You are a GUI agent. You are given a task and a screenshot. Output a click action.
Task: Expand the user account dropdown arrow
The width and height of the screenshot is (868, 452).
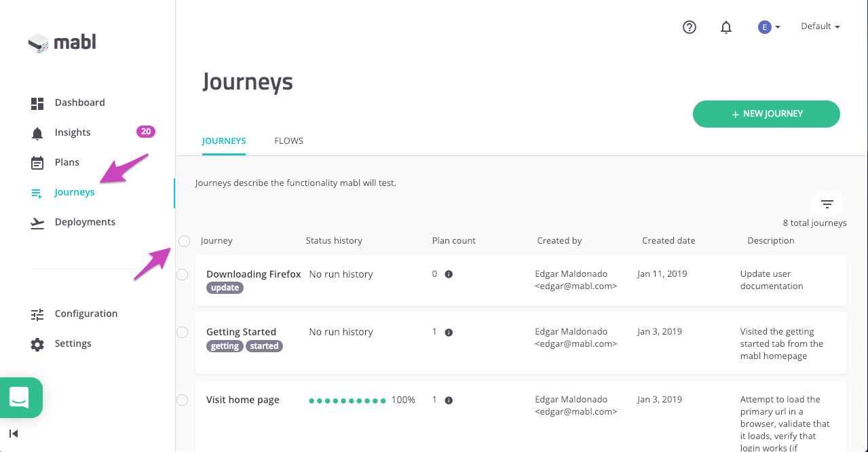(777, 27)
